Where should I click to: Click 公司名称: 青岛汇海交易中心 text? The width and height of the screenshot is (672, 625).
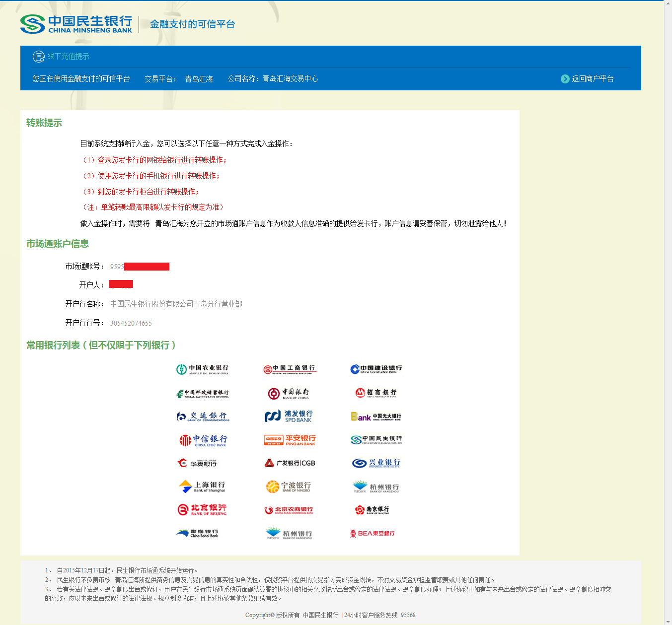point(273,79)
